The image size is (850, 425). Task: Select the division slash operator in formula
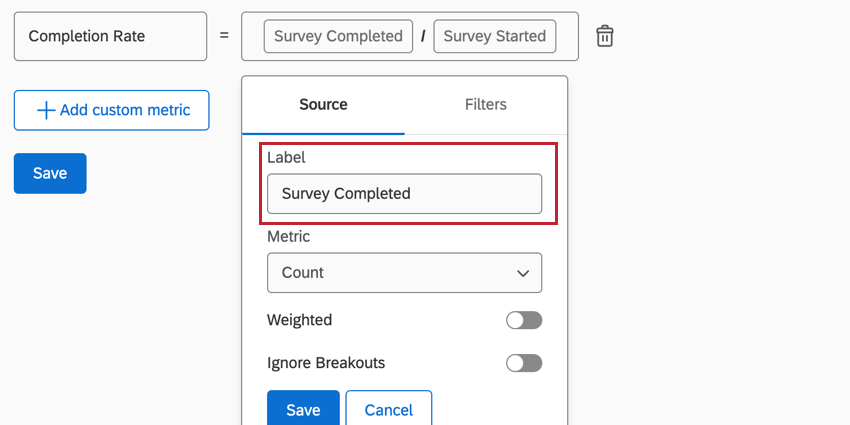(x=423, y=37)
